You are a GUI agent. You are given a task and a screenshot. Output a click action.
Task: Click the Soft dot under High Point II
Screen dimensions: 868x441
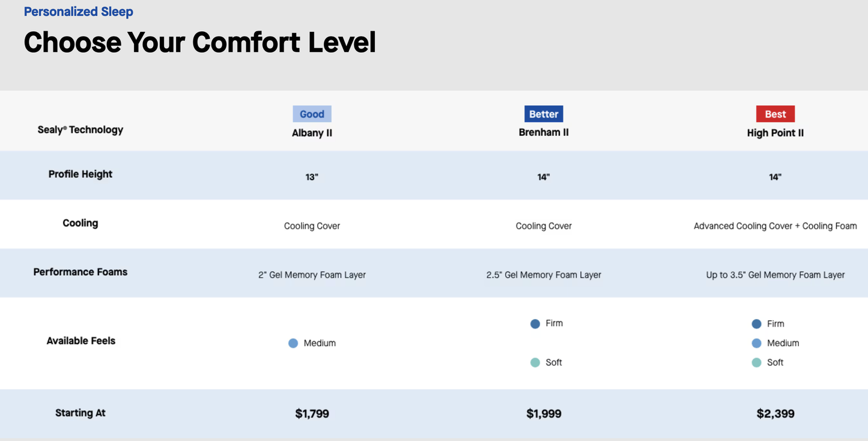pos(756,363)
